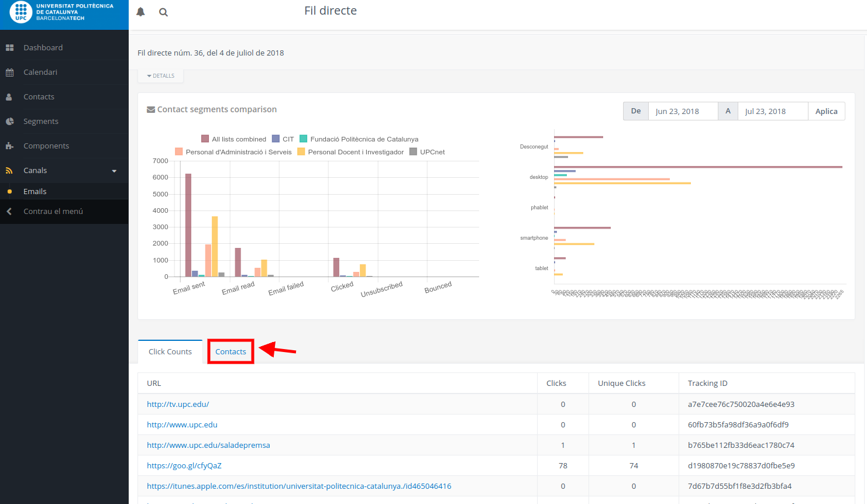Open the http://tv.upc.edu/ link

coord(178,404)
